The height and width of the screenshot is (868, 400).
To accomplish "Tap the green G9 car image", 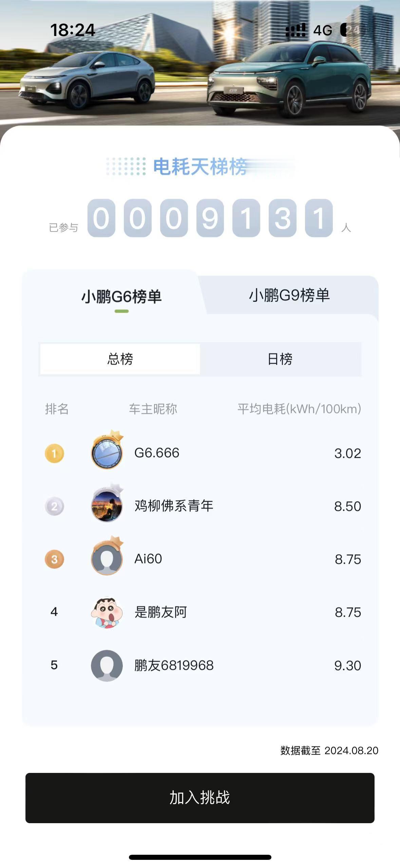I will 289,77.
